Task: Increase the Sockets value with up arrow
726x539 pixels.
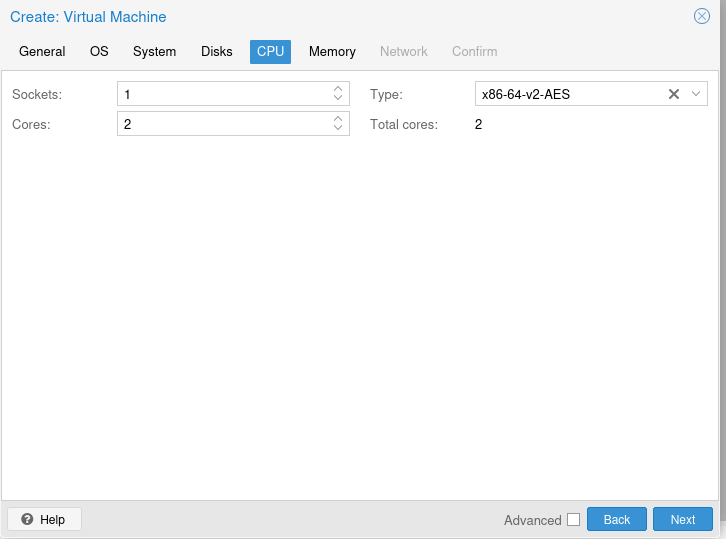Action: click(338, 89)
